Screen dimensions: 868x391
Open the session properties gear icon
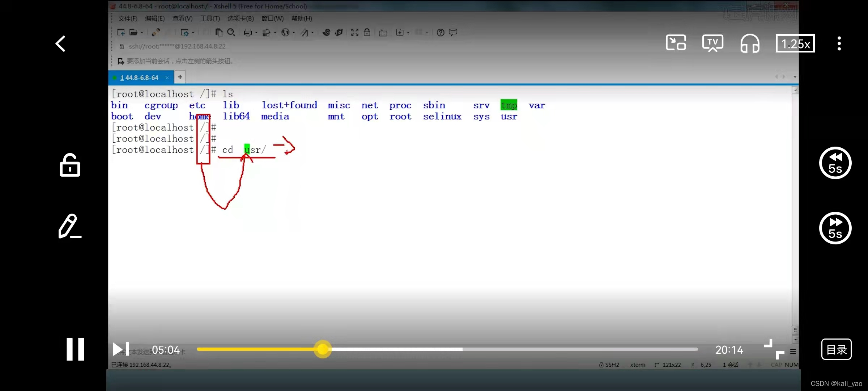[185, 33]
